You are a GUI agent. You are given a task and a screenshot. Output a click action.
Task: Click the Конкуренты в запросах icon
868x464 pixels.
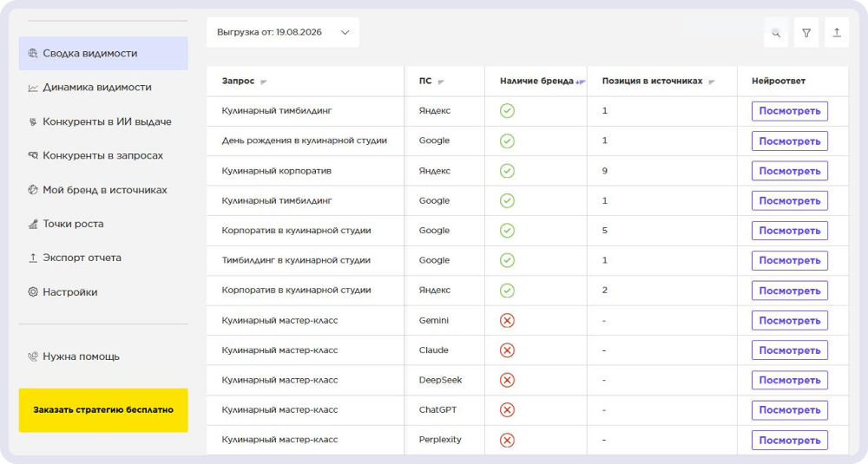coord(33,155)
